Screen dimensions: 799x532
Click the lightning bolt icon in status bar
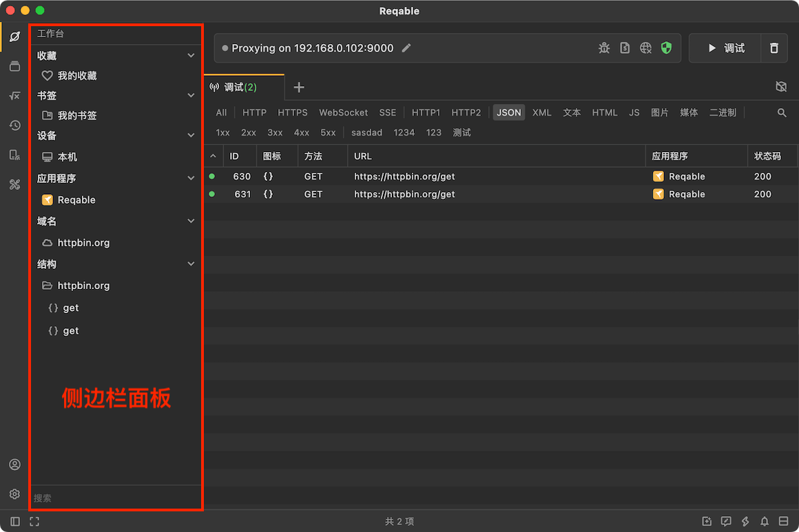pyautogui.click(x=745, y=521)
